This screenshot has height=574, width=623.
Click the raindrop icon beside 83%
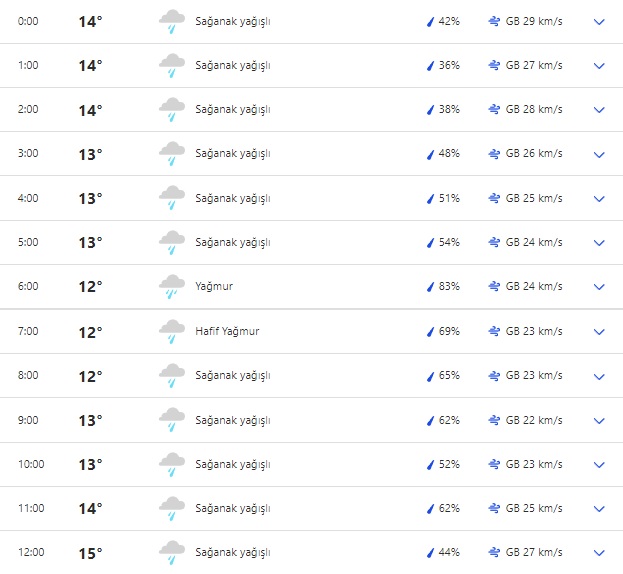pyautogui.click(x=431, y=287)
